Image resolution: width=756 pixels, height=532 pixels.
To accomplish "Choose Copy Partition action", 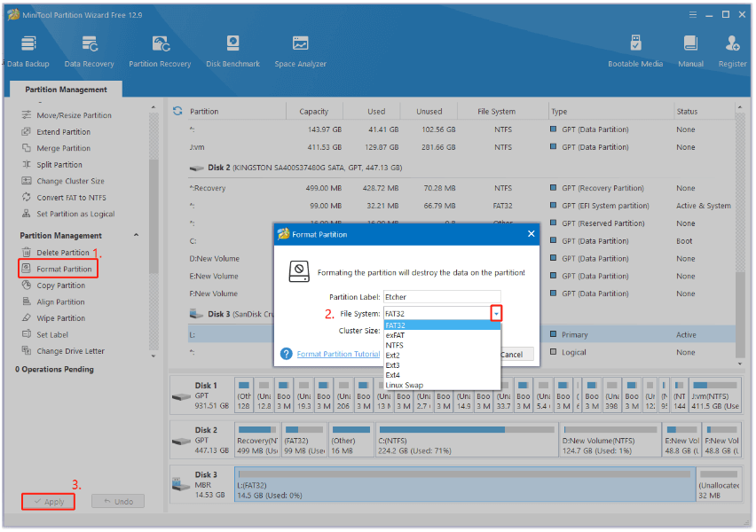I will click(x=53, y=286).
